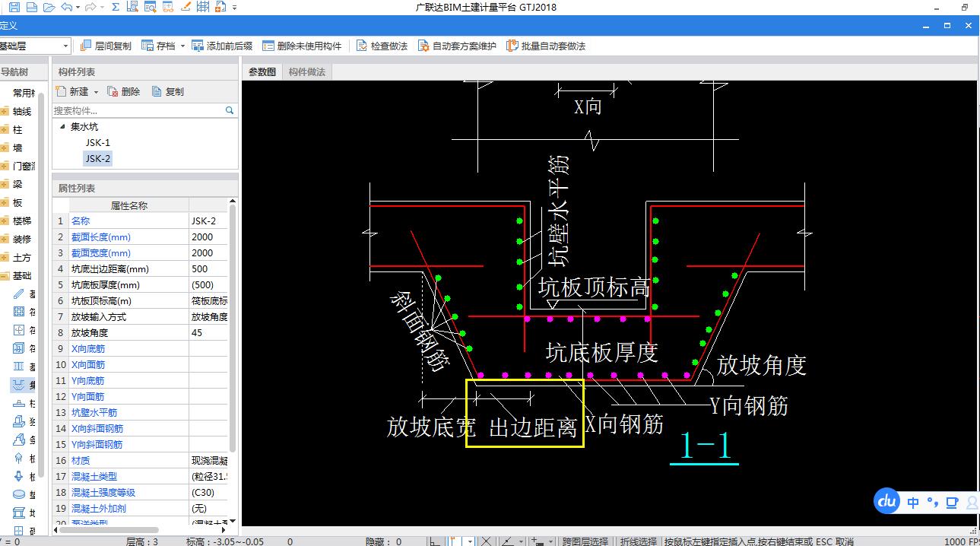This screenshot has height=546, width=980.
Task: Click the Redo arrow icon
Action: [x=90, y=7]
